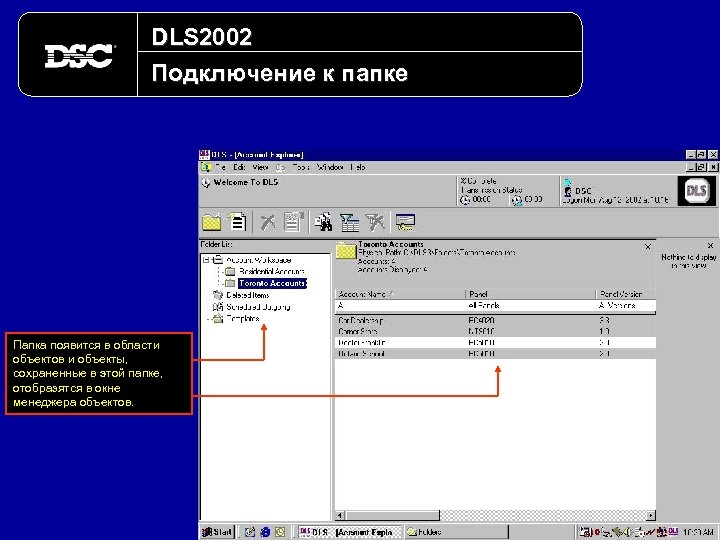The width and height of the screenshot is (720, 540).
Task: Select the School account in last row
Action: 495,354
